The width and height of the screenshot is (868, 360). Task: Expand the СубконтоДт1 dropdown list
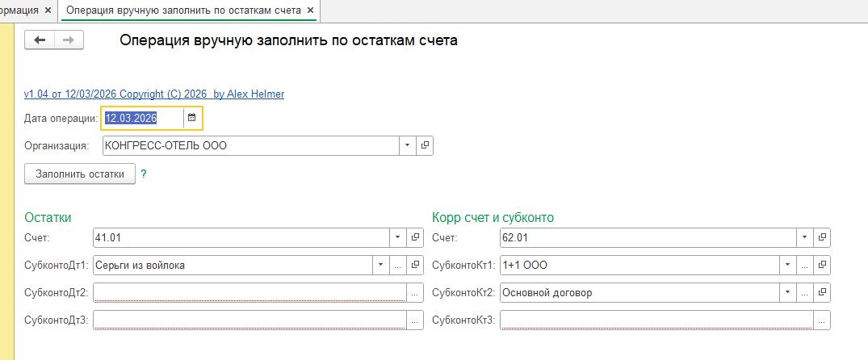(380, 265)
